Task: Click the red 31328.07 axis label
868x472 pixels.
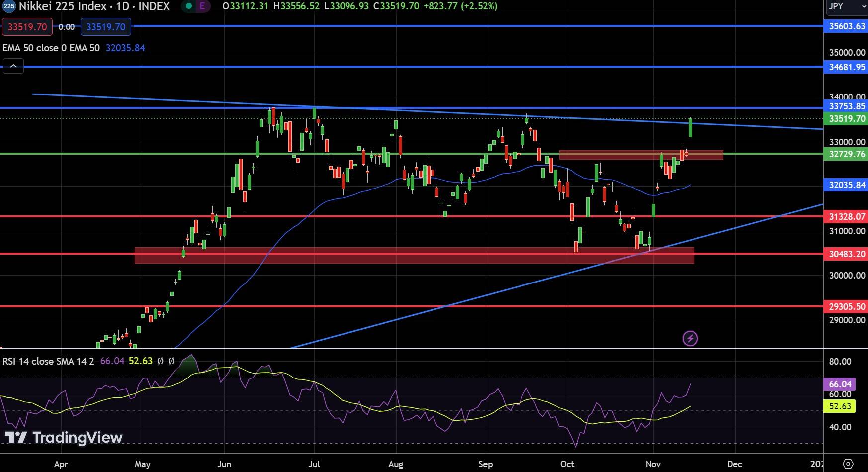Action: click(x=846, y=217)
